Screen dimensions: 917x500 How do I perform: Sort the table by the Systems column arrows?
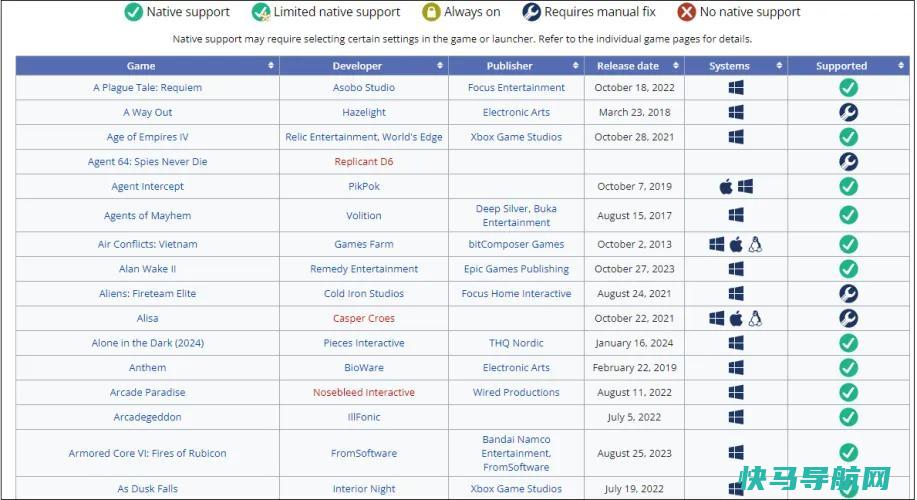779,65
